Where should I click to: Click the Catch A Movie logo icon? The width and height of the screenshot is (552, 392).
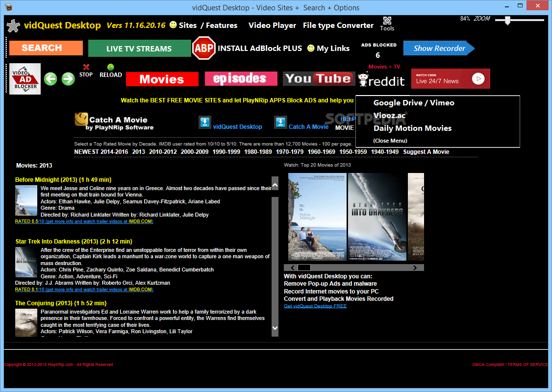point(81,119)
